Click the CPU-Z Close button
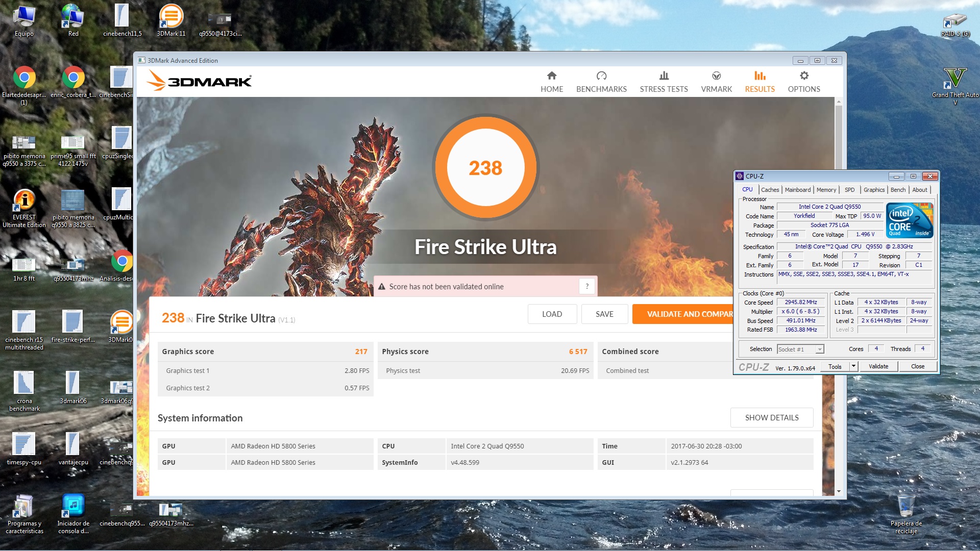Screen dimensions: 980x551 pos(917,366)
